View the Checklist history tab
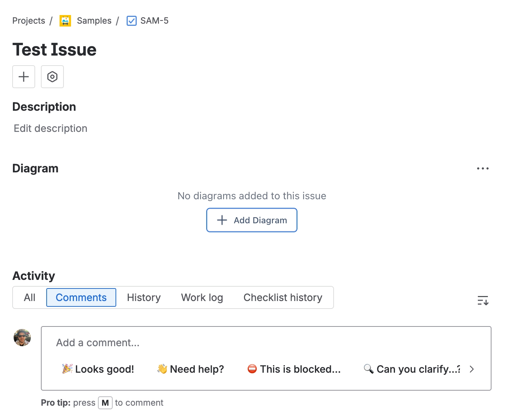513x420 pixels. pyautogui.click(x=283, y=297)
